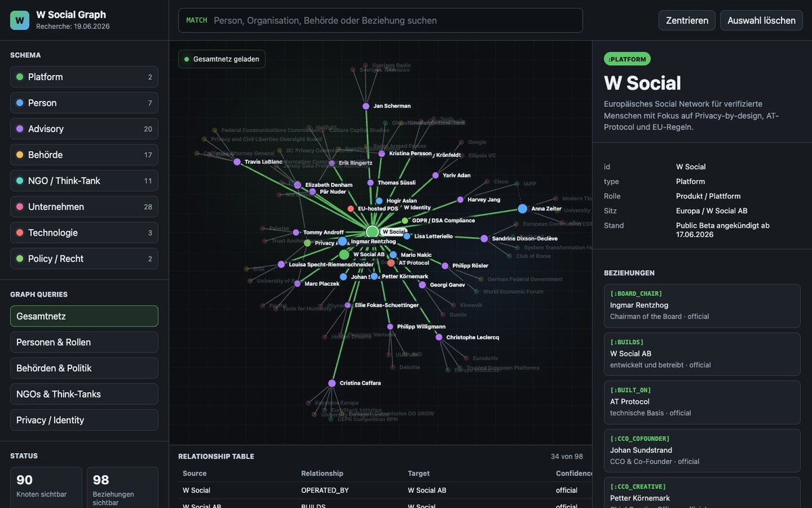Select the Kristina Persson node

click(x=382, y=154)
